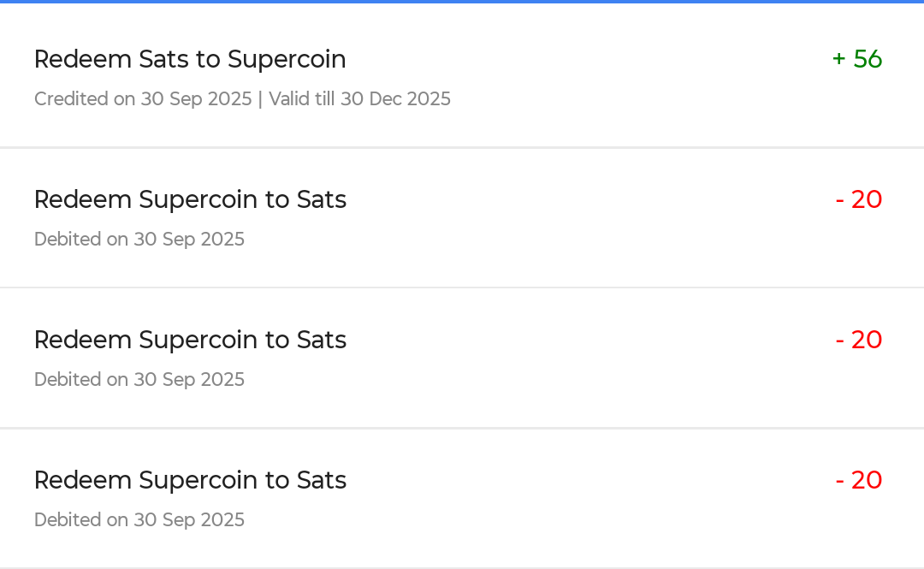Open the first Redeem Supercoin to Sats debit

190,200
